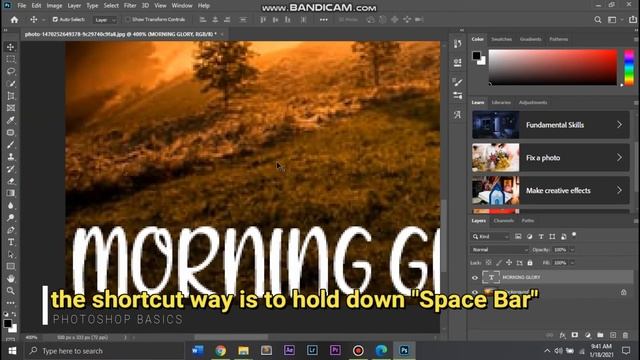Create a new group folder
Image resolution: width=640 pixels, height=360 pixels.
[x=600, y=335]
